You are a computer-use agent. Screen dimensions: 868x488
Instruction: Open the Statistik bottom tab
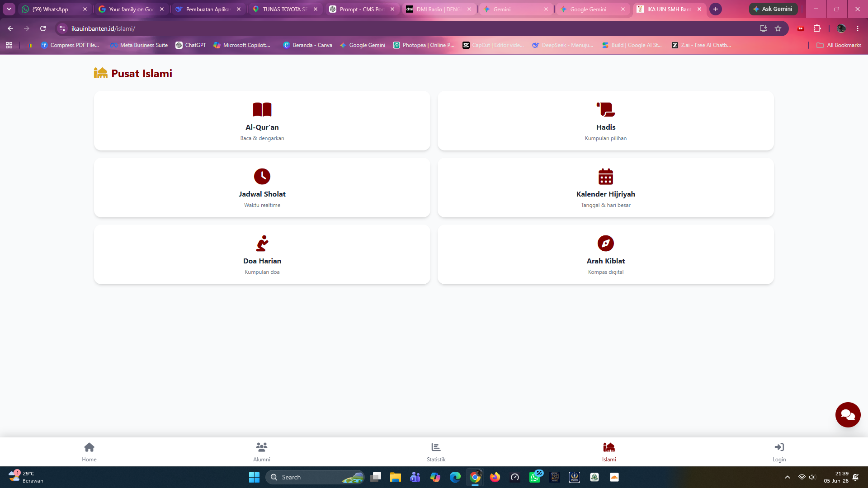tap(436, 452)
